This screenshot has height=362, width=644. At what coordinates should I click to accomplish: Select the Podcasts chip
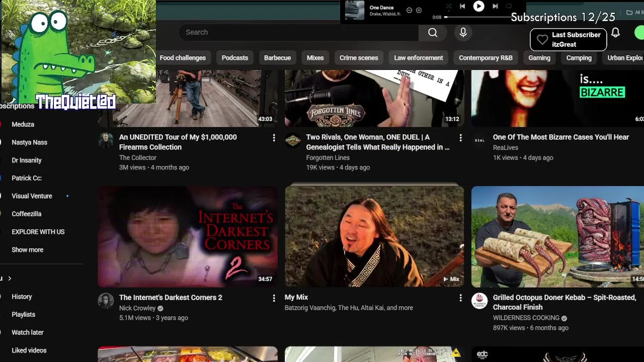point(235,58)
